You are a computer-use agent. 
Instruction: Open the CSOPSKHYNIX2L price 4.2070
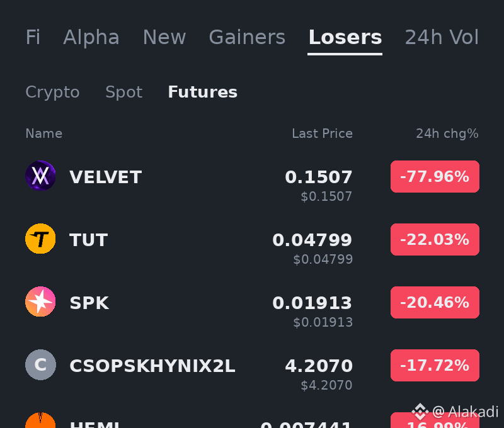319,366
